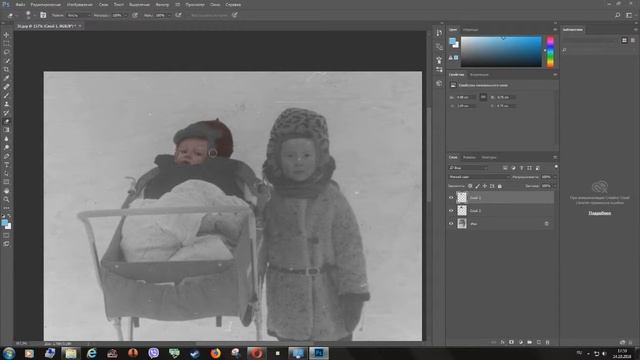Screen dimensions: 640x360
Task: Open the Color panel flyout menu
Action: tap(555, 30)
